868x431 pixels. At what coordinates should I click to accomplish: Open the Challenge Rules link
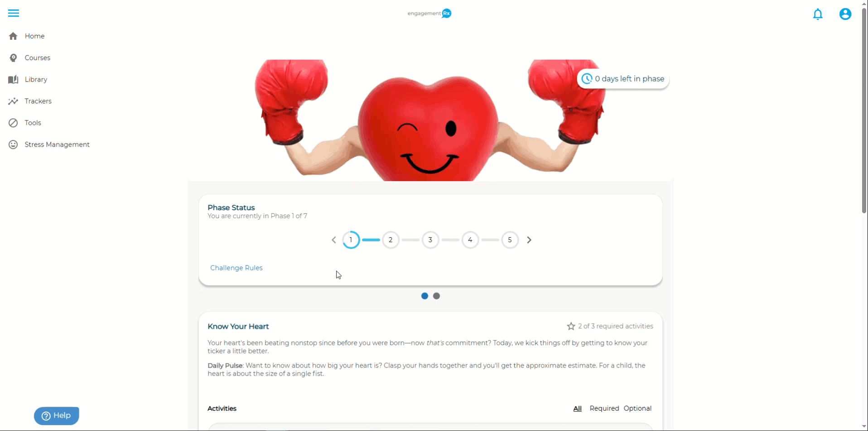pos(236,268)
